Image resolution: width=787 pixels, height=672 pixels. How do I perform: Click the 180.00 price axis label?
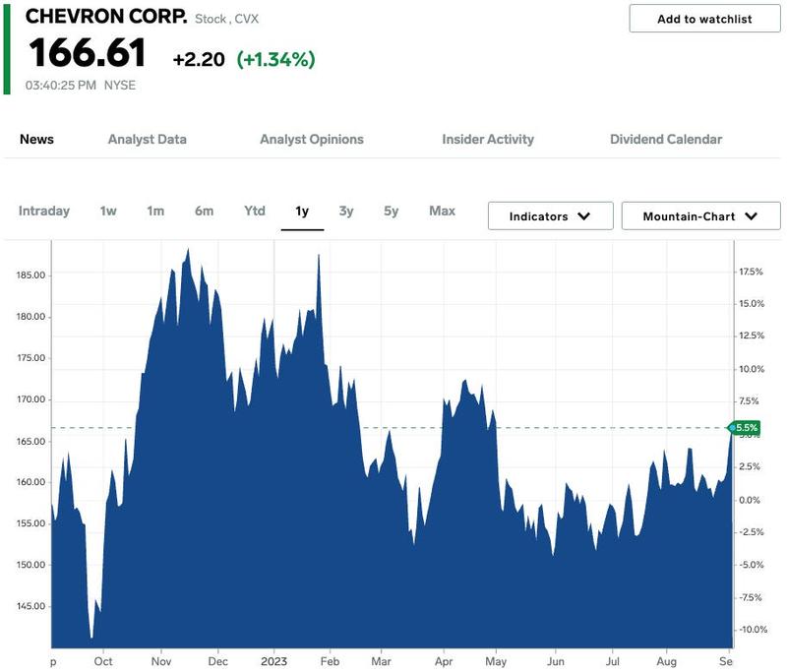tap(30, 317)
